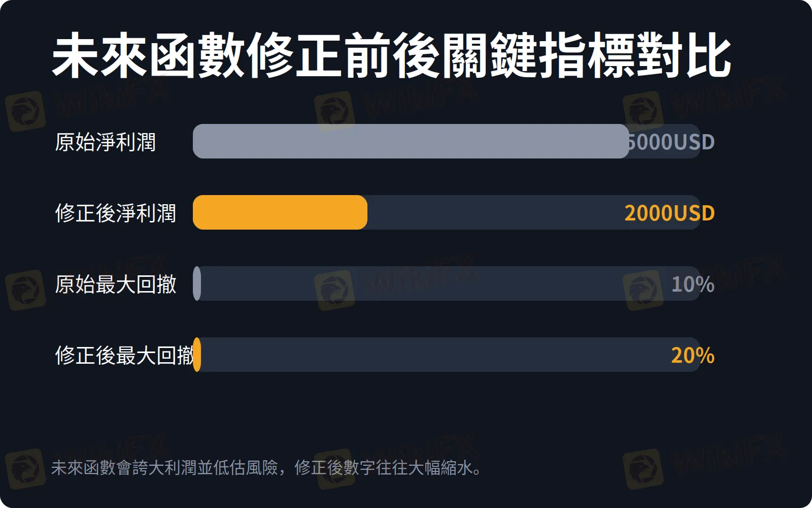The image size is (812, 508).
Task: Click the 修正後最大回撤 row label
Action: click(124, 355)
